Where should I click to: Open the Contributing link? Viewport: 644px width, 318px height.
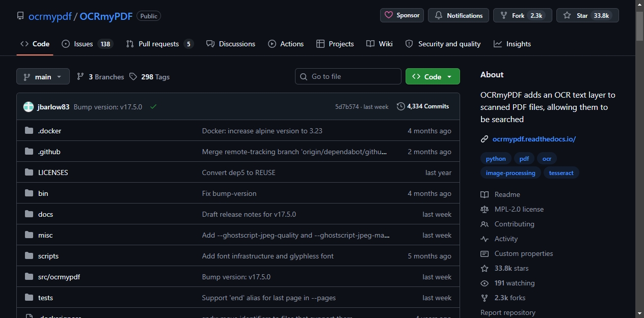507,224
